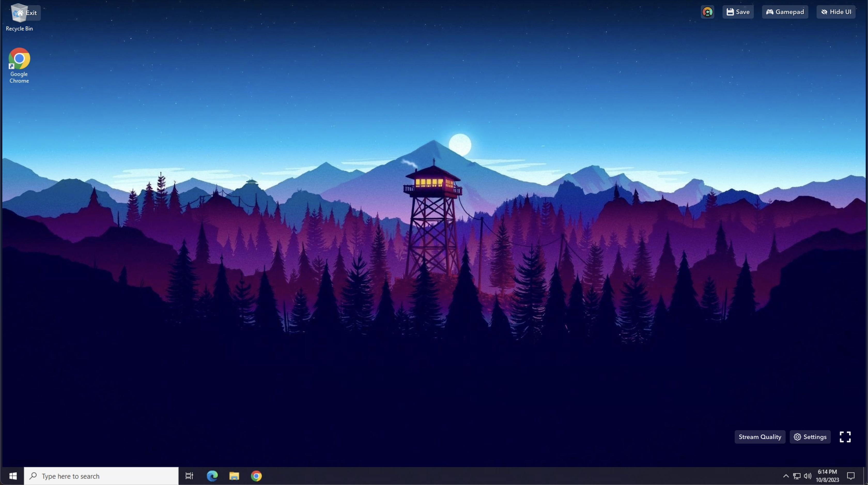Open the Gamepad overlay
The height and width of the screenshot is (485, 868).
click(x=785, y=12)
